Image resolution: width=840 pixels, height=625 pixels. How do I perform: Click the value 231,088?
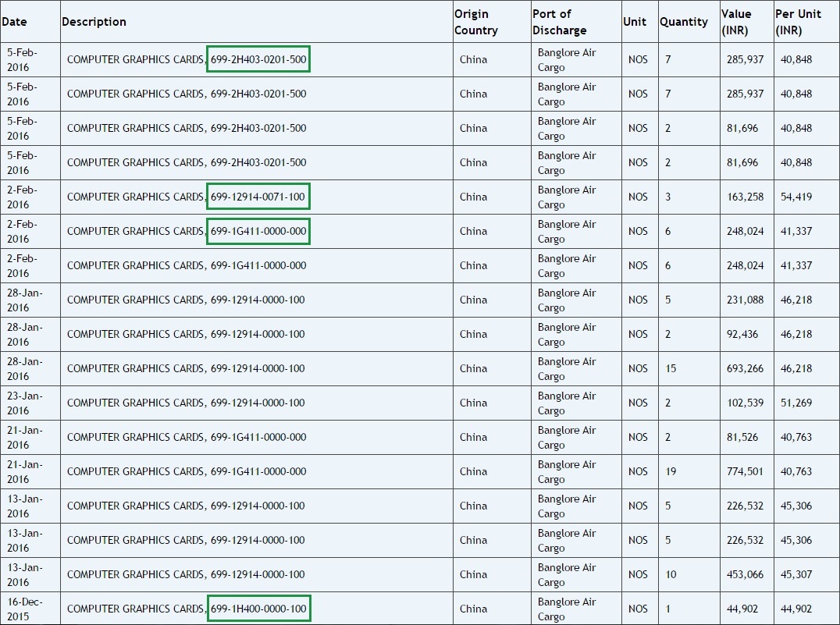746,300
